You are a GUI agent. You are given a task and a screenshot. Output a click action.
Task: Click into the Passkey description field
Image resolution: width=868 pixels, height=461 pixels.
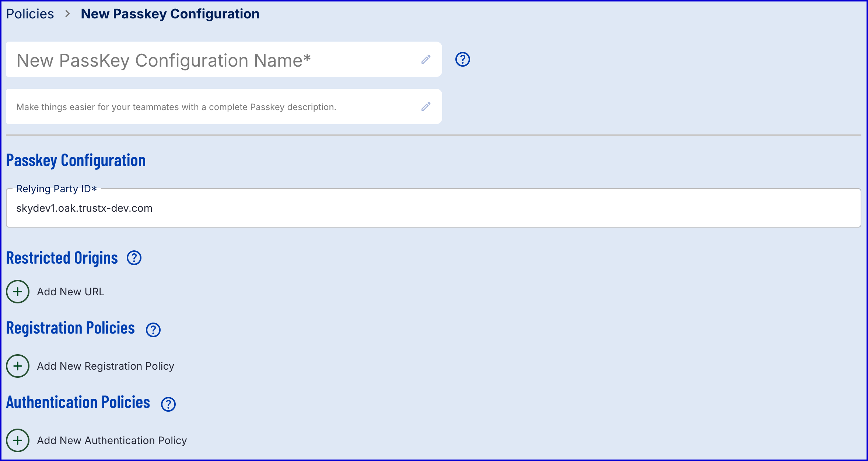[x=214, y=107]
